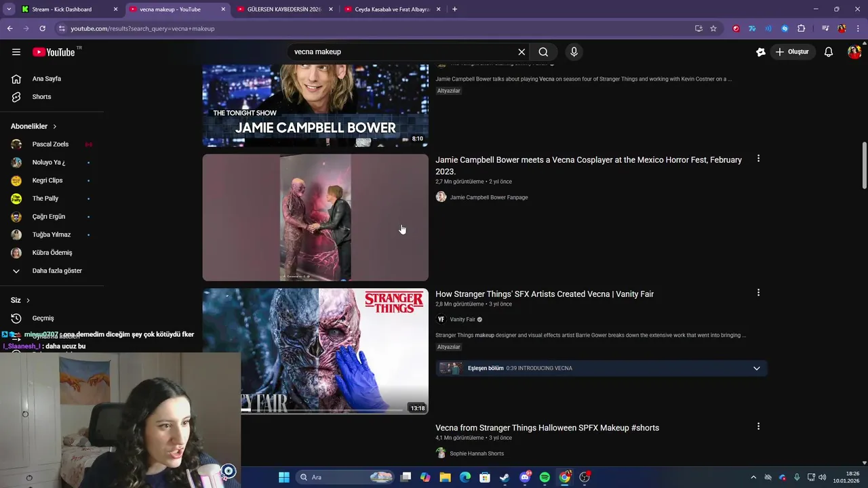Screen dimensions: 868x488
Task: Start voice search with microphone icon
Action: [574, 52]
